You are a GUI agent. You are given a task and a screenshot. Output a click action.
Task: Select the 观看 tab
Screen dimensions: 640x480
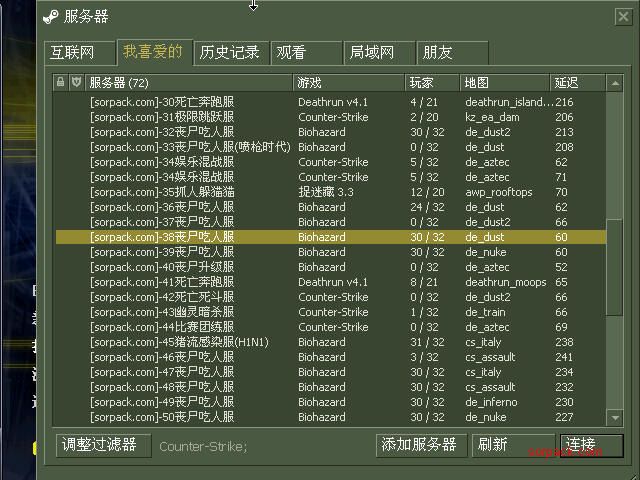(291, 53)
